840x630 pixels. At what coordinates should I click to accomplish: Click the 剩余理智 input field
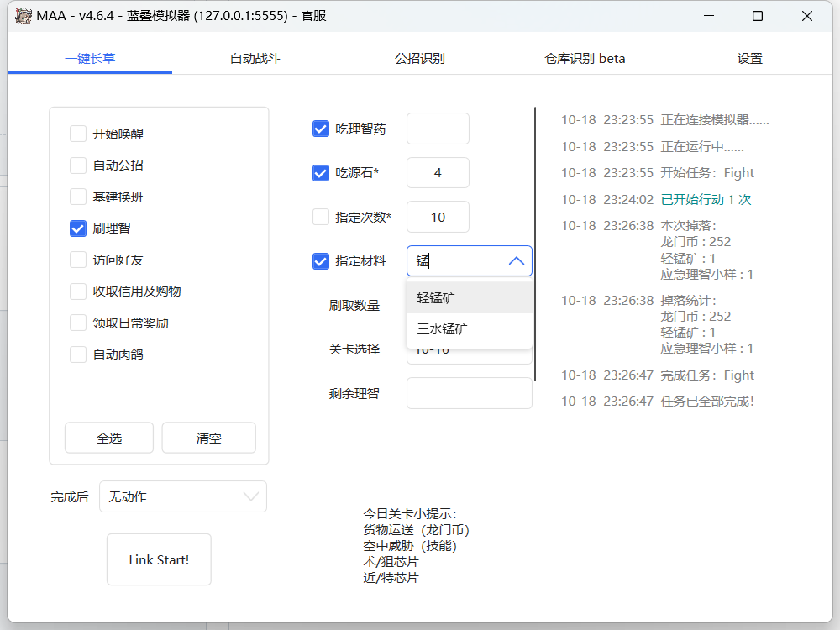coord(469,393)
